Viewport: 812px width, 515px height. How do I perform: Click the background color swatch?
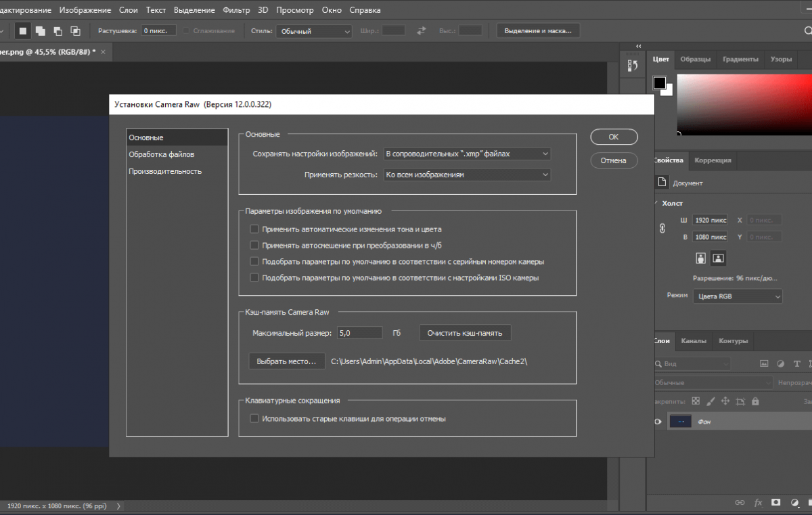(669, 91)
